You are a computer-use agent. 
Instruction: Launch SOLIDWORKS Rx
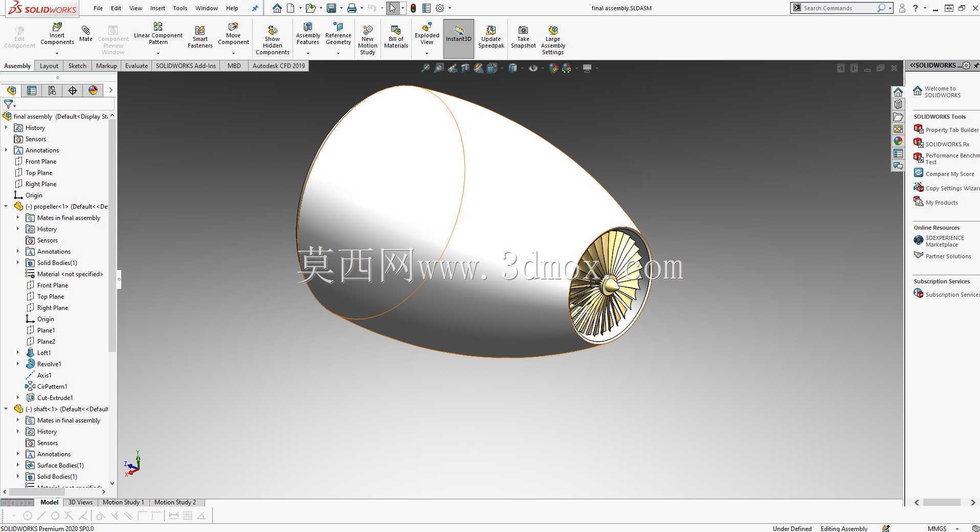tap(942, 144)
